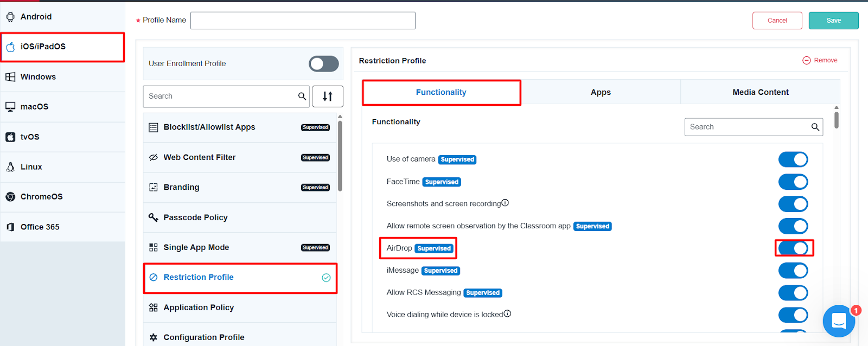Click the Cancel button
The width and height of the screenshot is (868, 346).
click(x=777, y=21)
